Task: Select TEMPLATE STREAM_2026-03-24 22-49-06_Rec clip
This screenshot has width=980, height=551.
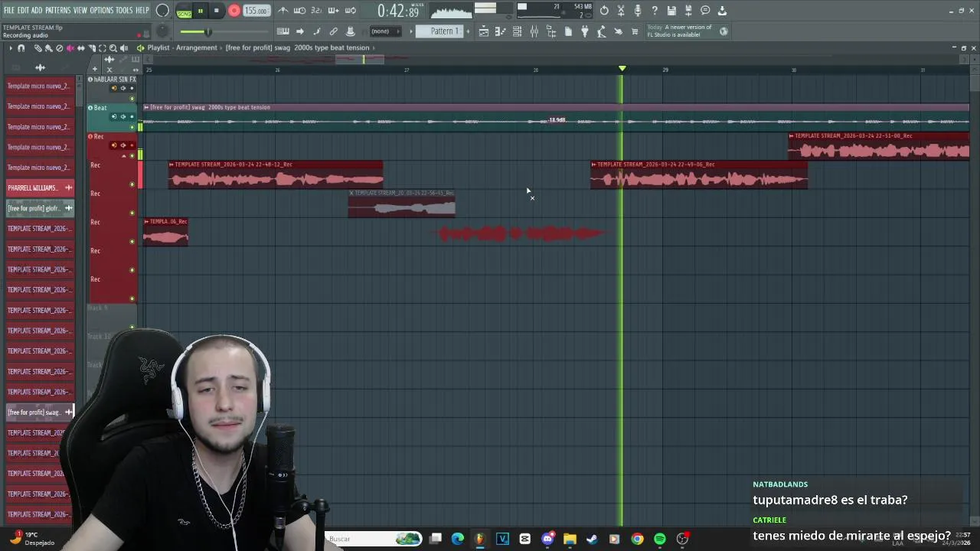Action: coord(699,175)
